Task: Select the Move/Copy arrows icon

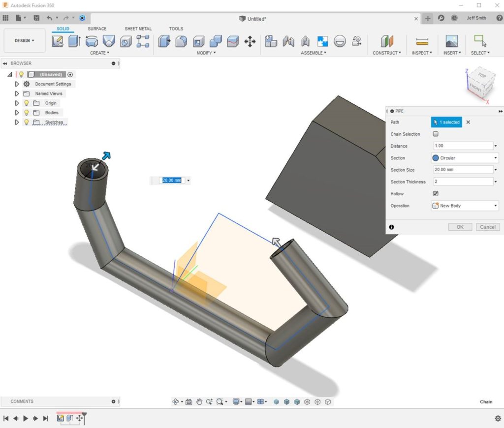Action: tap(250, 41)
